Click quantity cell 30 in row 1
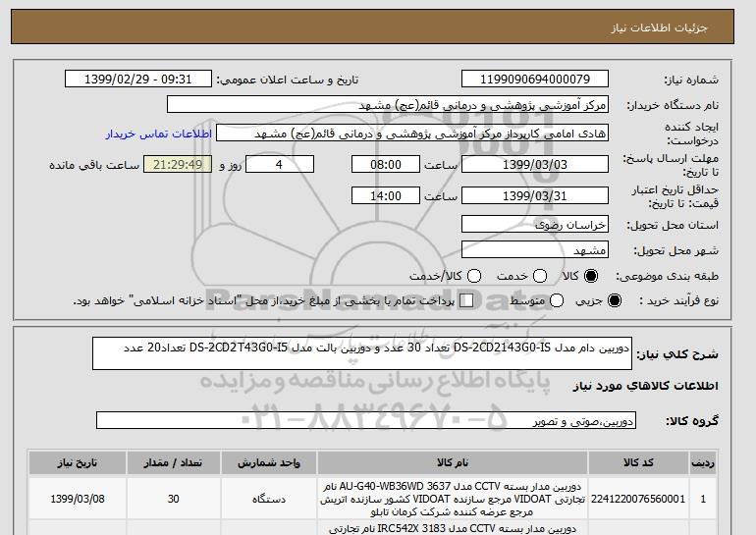The image size is (756, 535). coord(173,499)
